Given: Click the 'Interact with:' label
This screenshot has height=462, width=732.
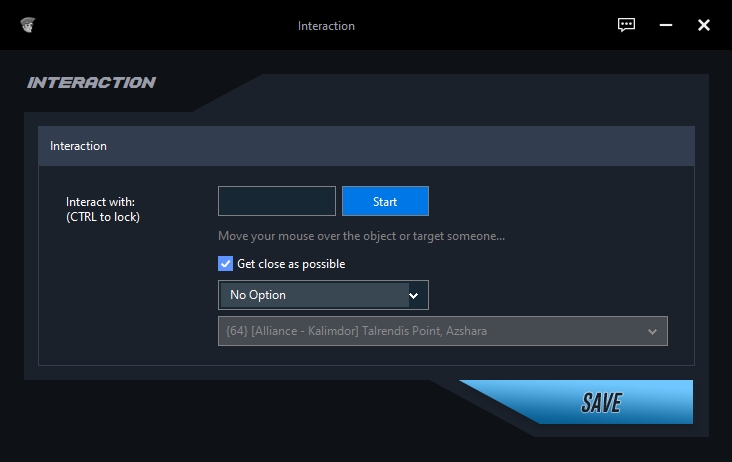Looking at the screenshot, I should [x=100, y=202].
